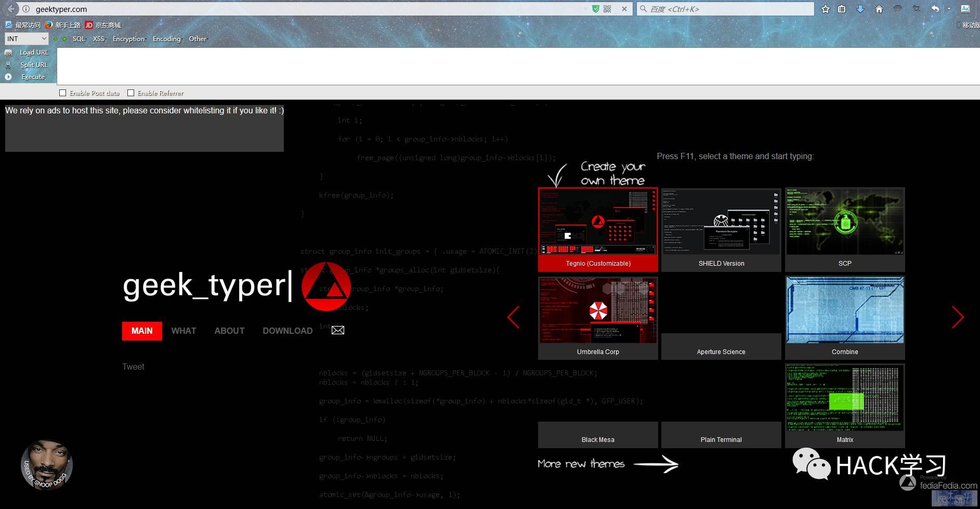Go to home page via house icon
Viewport: 980px width, 509px height.
coord(879,9)
